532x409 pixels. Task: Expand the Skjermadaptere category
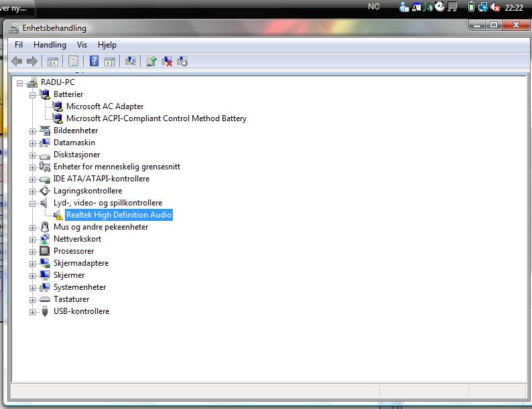click(32, 264)
